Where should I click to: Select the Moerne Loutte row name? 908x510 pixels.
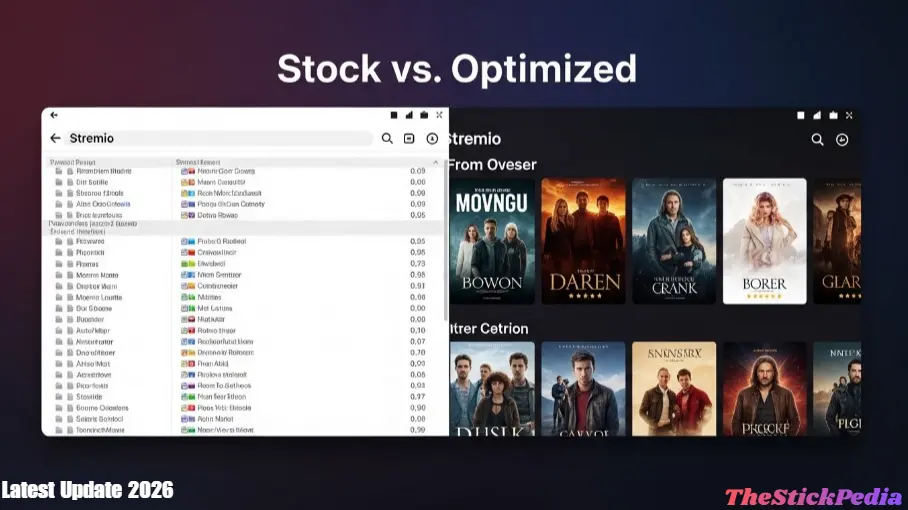point(99,298)
